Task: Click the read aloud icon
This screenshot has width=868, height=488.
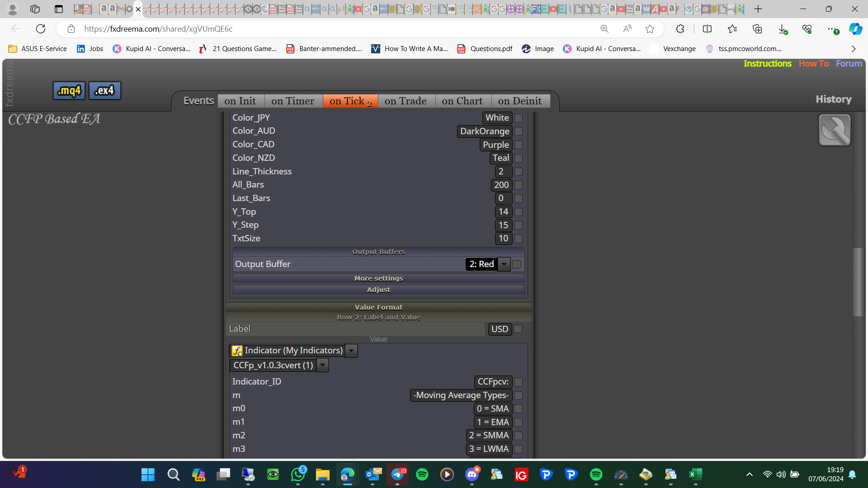Action: click(x=627, y=29)
